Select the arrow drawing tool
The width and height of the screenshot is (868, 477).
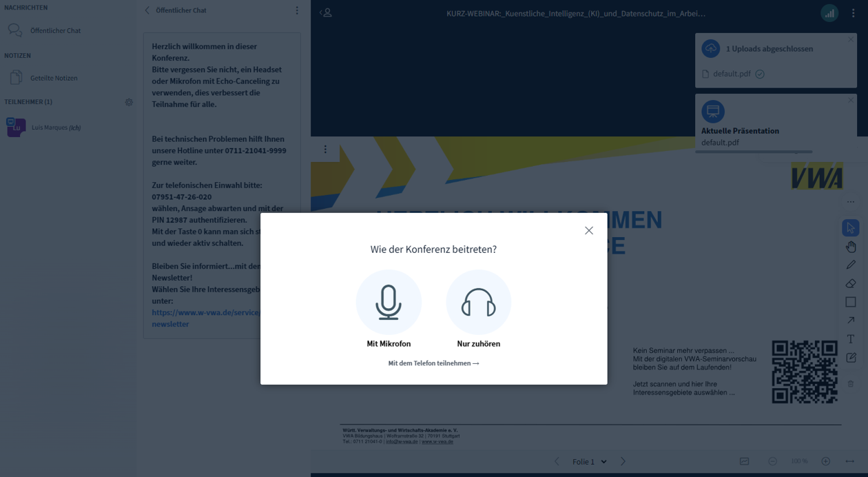[x=851, y=321]
